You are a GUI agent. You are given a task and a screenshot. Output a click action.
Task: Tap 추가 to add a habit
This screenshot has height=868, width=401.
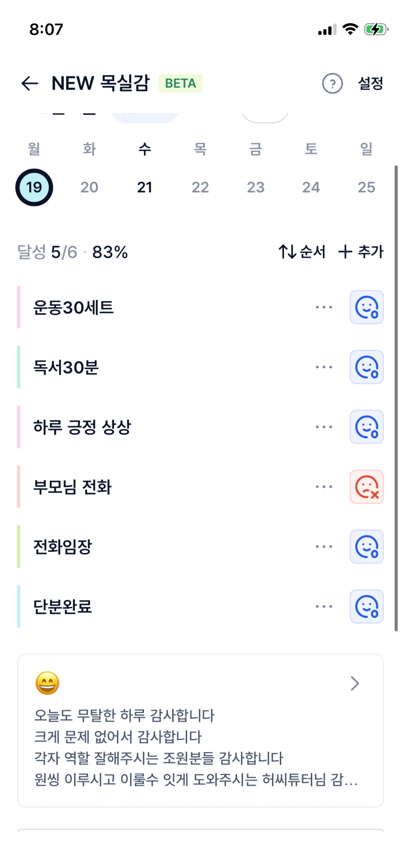(x=361, y=252)
